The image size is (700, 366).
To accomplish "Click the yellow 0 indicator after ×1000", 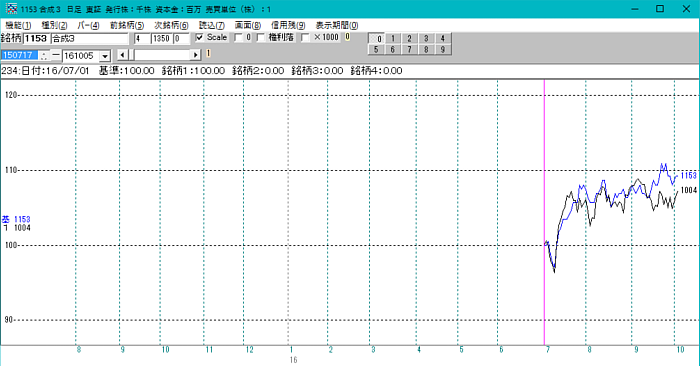I will 347,37.
